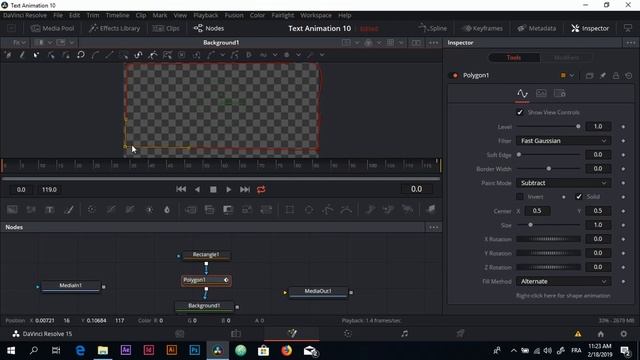Toggle Polygon1 enable dot in Inspector
Screen dimensions: 640x360
pyautogui.click(x=455, y=76)
